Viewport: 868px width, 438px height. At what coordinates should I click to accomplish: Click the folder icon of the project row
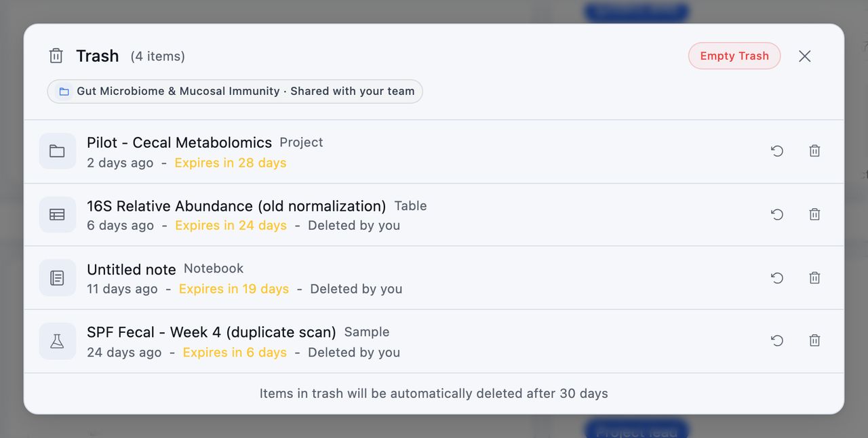pos(58,151)
